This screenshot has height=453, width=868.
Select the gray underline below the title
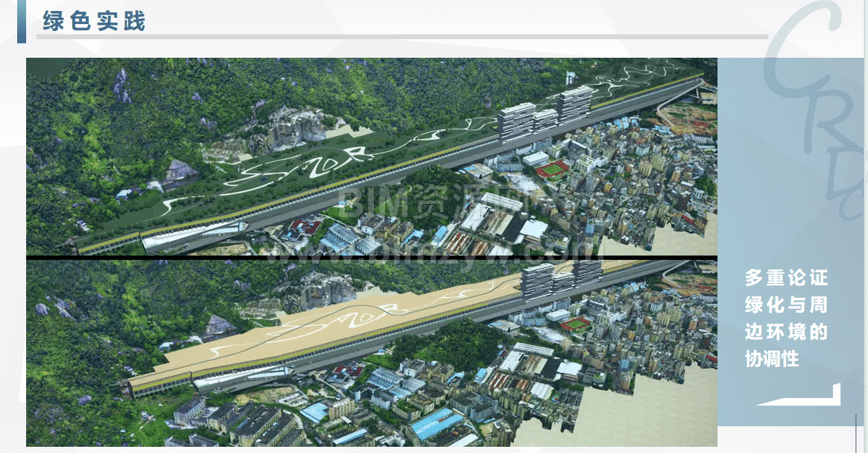point(402,36)
